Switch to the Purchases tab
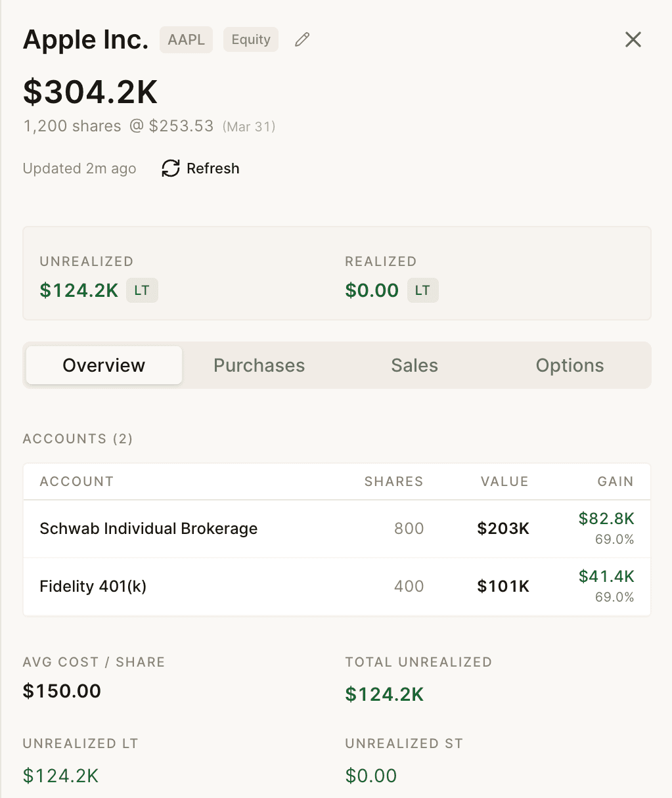The width and height of the screenshot is (672, 798). coord(258,365)
